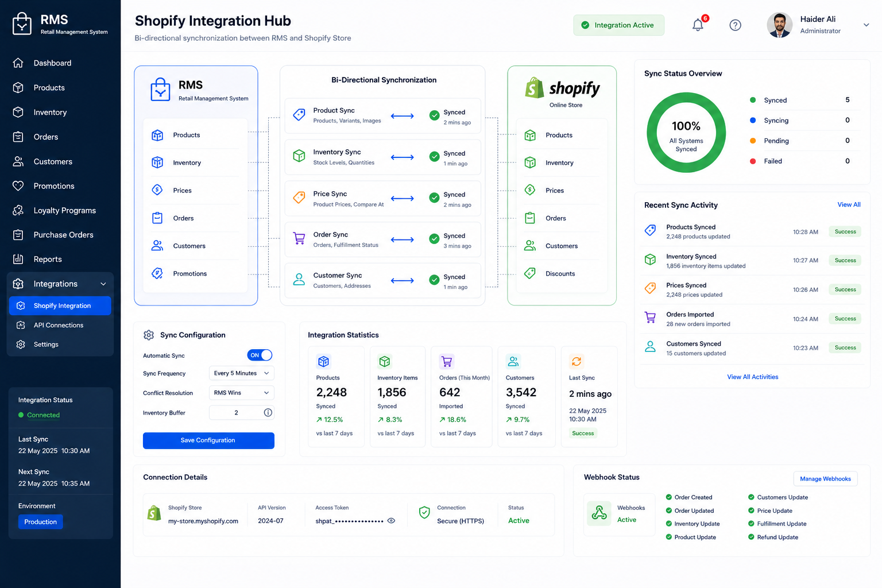Click the Inventory Items statistics icon

point(385,361)
